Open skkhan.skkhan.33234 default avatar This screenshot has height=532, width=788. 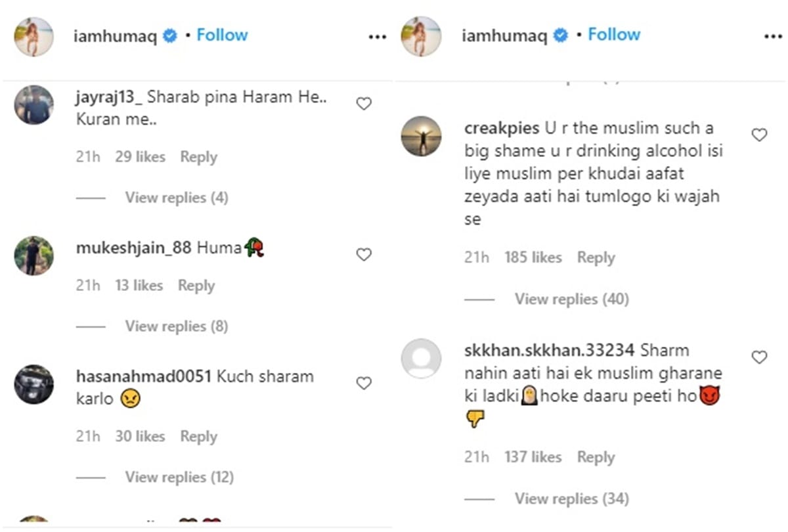pyautogui.click(x=421, y=359)
